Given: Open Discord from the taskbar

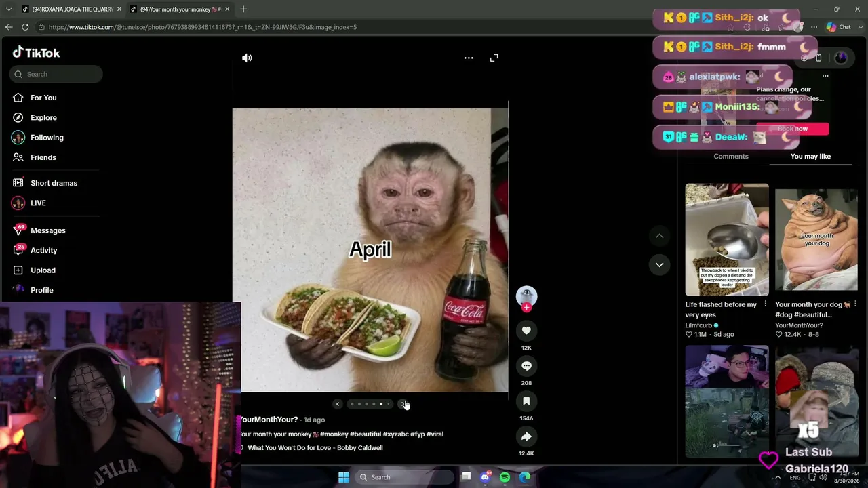Looking at the screenshot, I should [485, 477].
